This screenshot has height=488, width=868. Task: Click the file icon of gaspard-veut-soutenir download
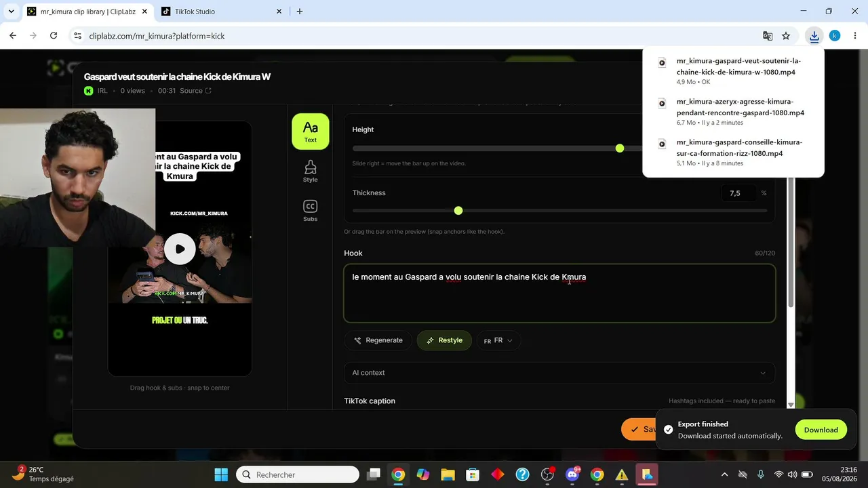point(662,63)
